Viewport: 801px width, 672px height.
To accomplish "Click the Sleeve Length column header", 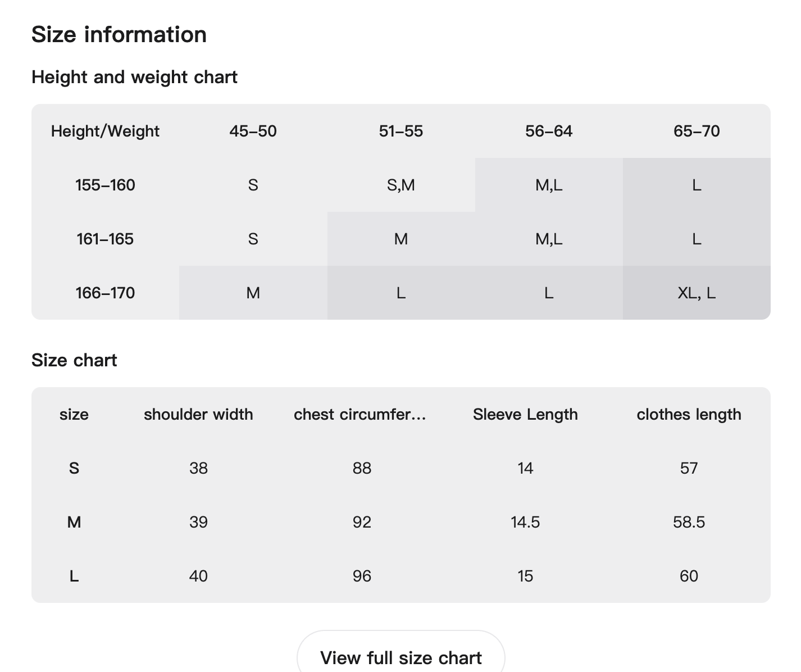I will click(x=525, y=414).
